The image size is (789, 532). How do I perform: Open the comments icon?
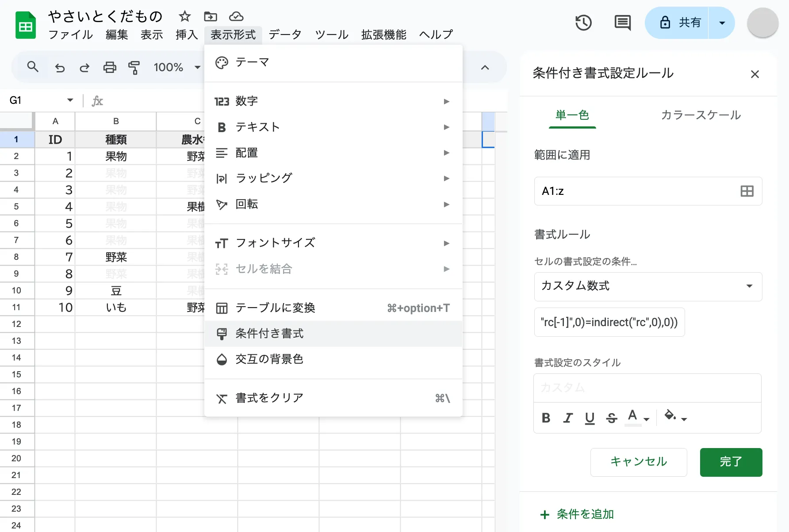[622, 23]
